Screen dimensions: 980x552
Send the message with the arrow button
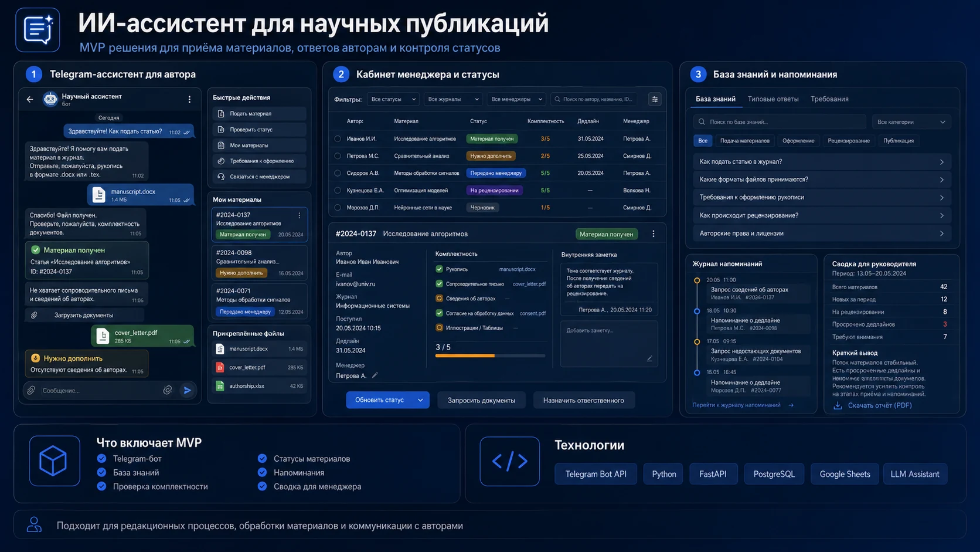(187, 390)
